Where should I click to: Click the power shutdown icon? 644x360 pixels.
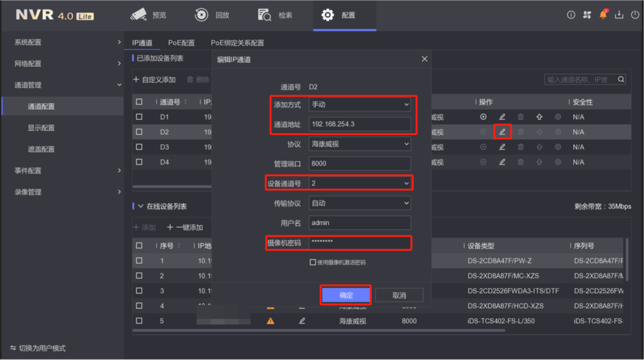pyautogui.click(x=634, y=14)
